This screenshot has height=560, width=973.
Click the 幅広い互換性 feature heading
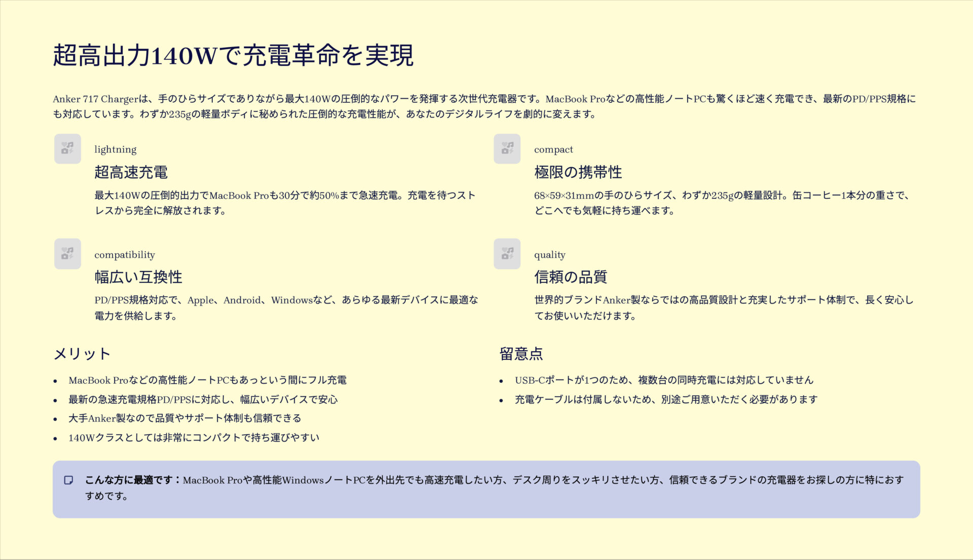[138, 277]
